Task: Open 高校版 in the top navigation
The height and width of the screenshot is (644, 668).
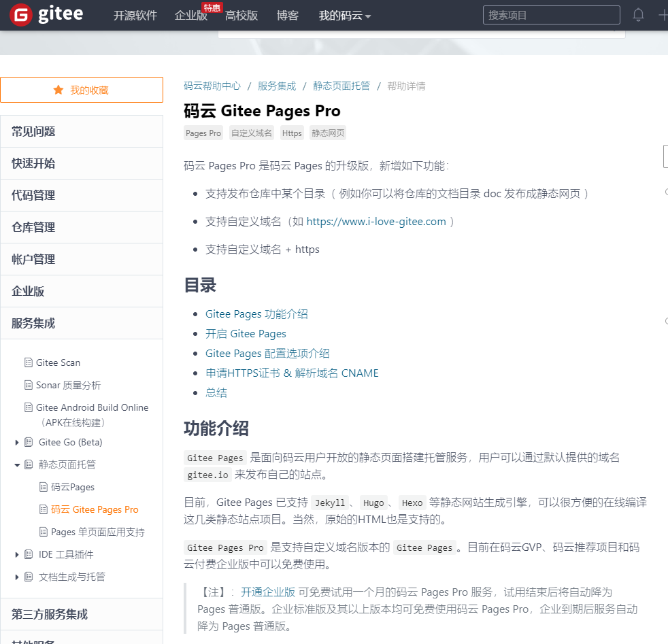Action: (x=241, y=16)
